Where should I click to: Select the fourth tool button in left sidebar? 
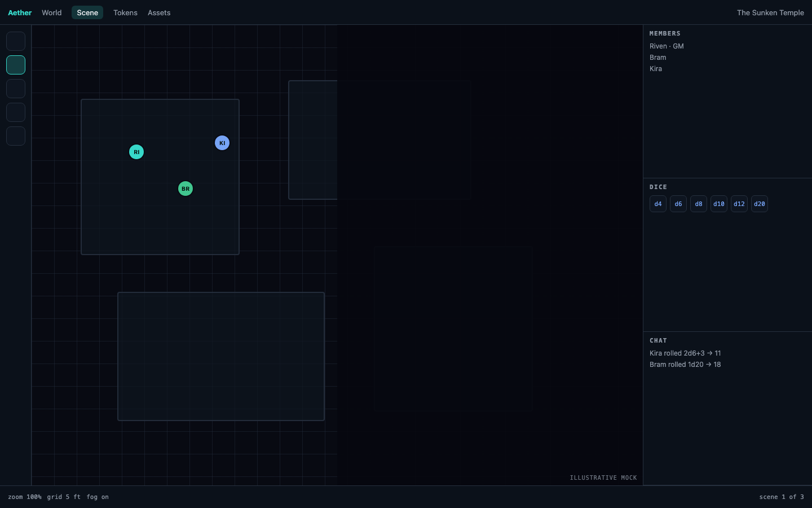(16, 112)
